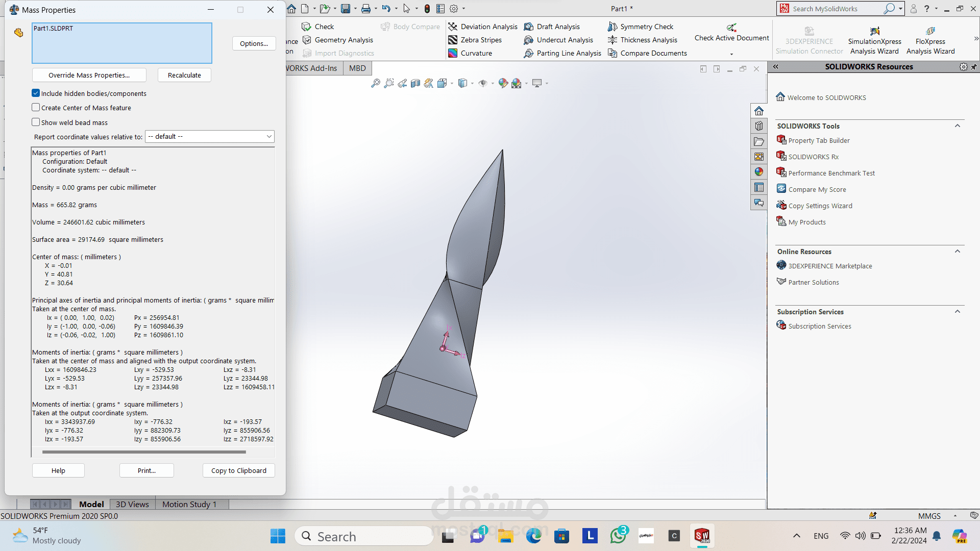Image resolution: width=980 pixels, height=551 pixels.
Task: Click horizontal scrollbar in mass properties results
Action: pyautogui.click(x=144, y=452)
